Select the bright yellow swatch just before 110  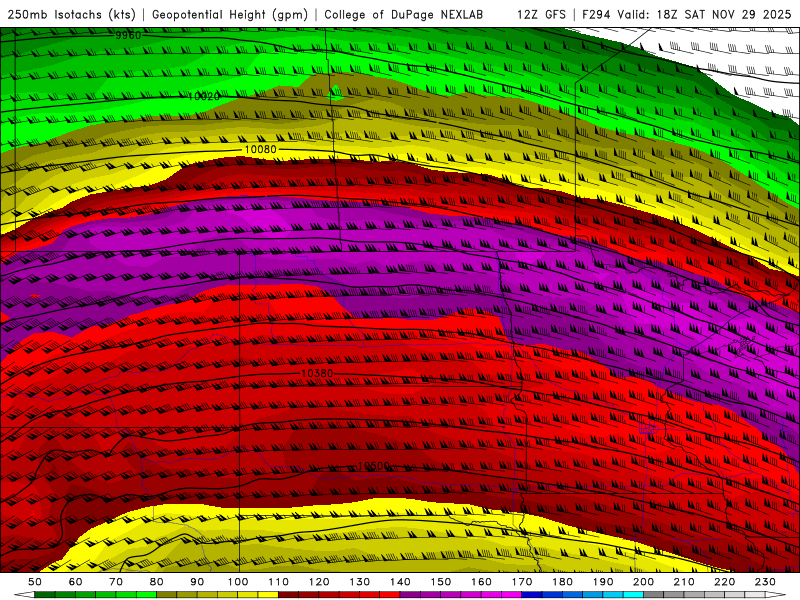(268, 594)
